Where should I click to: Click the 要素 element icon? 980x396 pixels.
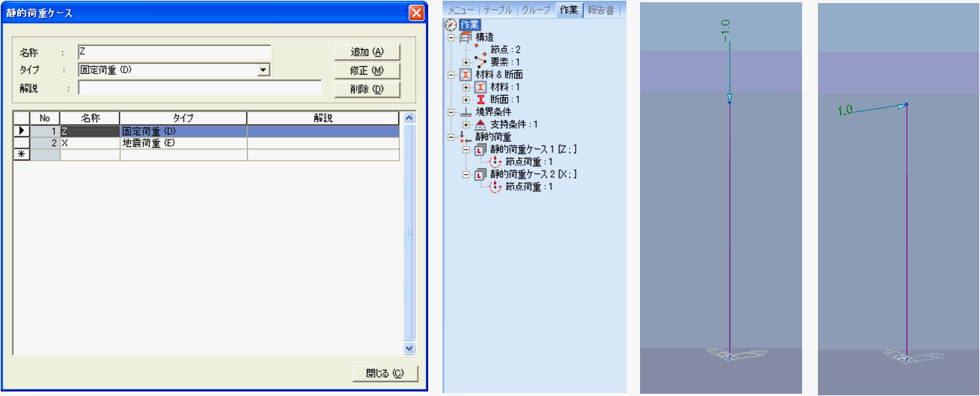click(x=479, y=61)
